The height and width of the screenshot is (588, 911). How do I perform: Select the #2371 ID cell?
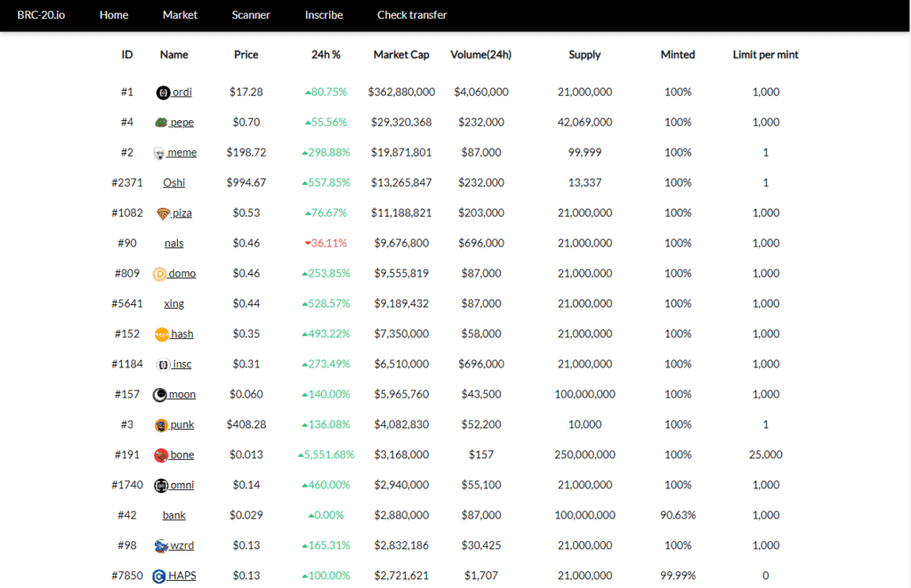pos(127,182)
